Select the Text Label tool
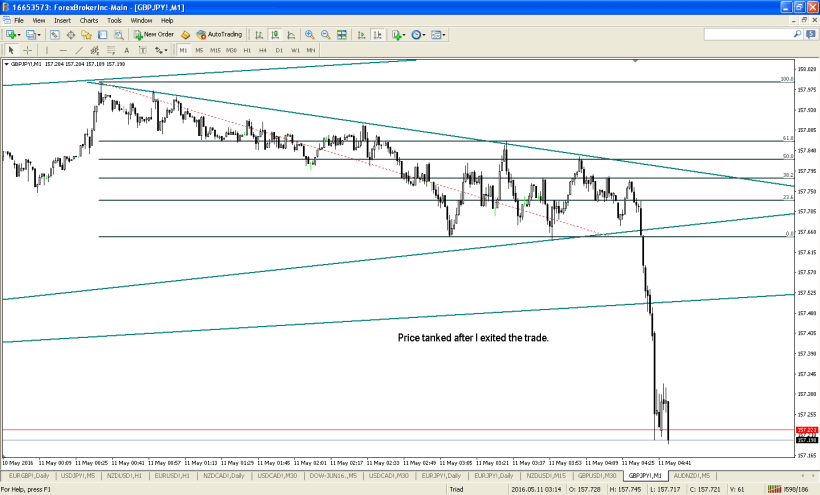Viewport: 820px width, 495px height. pos(142,50)
